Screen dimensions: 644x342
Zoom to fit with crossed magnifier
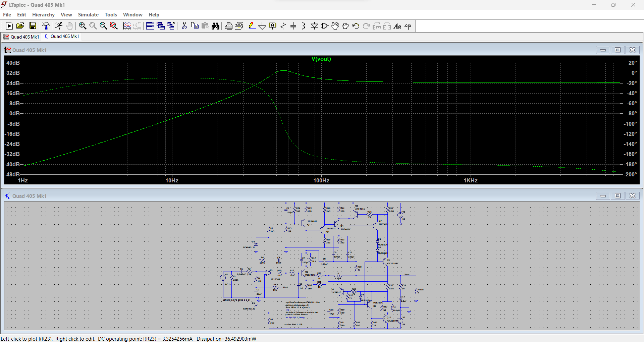[114, 26]
